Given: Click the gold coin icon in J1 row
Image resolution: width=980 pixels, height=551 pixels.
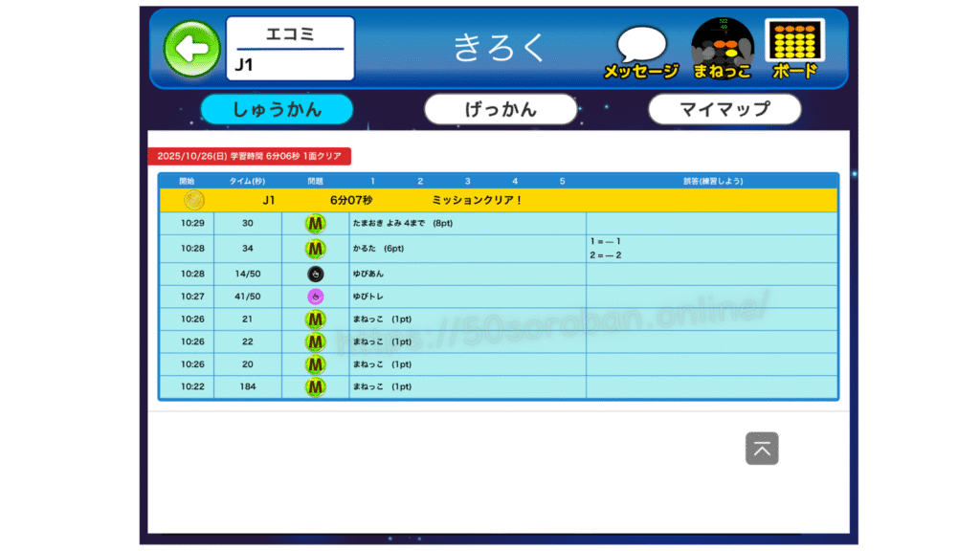Looking at the screenshot, I should 194,200.
